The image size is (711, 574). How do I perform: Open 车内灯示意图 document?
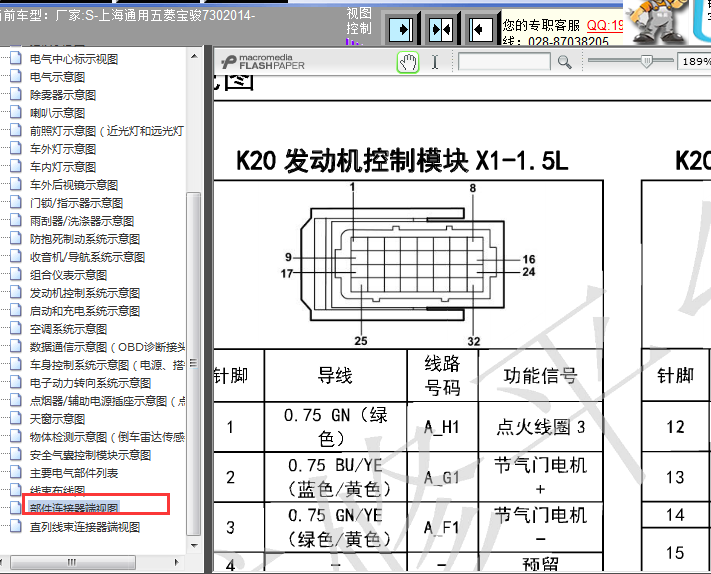tap(63, 167)
